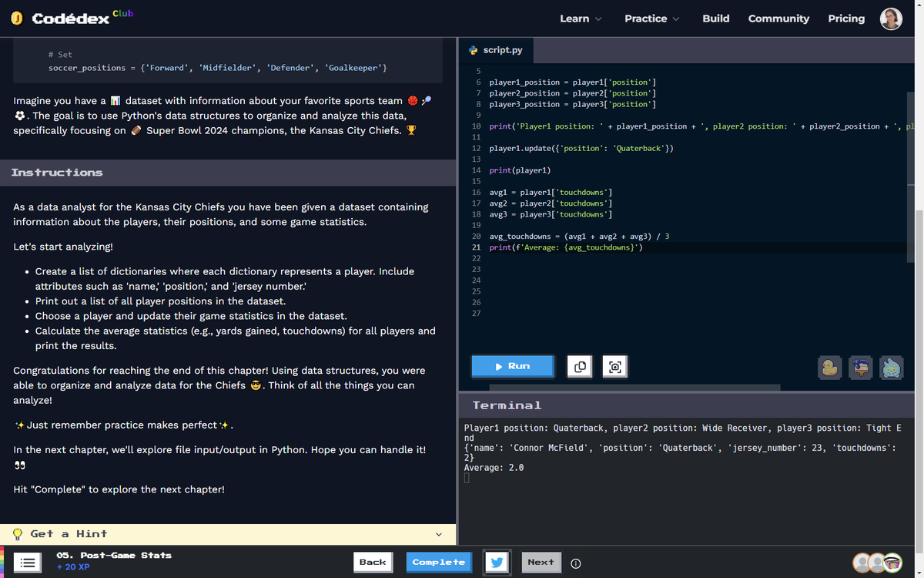Share on Twitter via bird icon
Viewport: 924px width, 578px height.
497,563
